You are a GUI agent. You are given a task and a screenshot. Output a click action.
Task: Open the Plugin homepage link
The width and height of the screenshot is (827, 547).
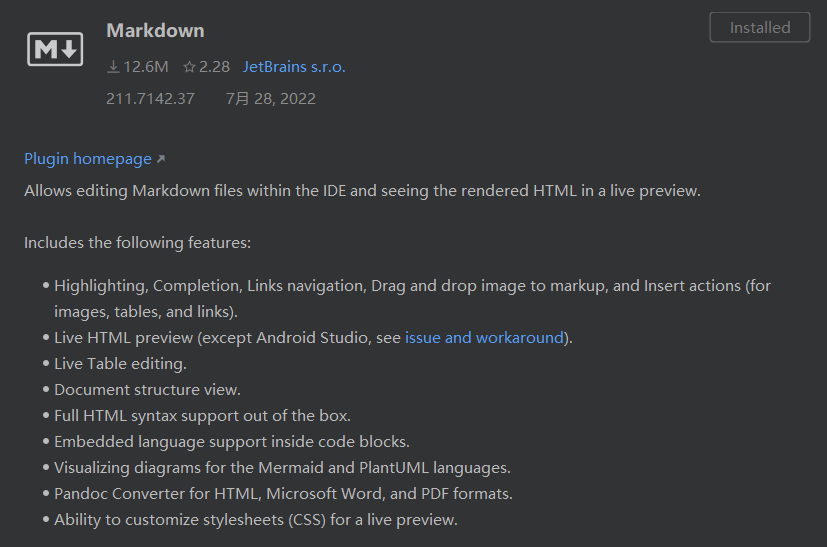click(88, 159)
